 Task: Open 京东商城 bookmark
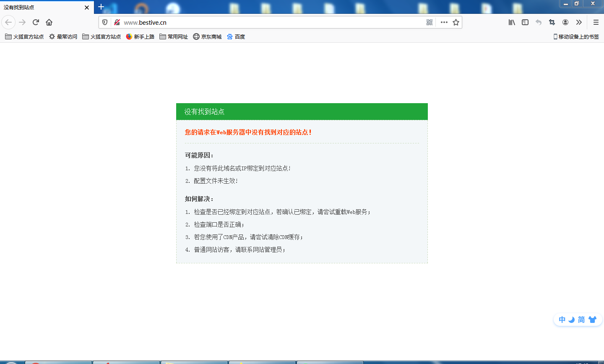pyautogui.click(x=207, y=36)
